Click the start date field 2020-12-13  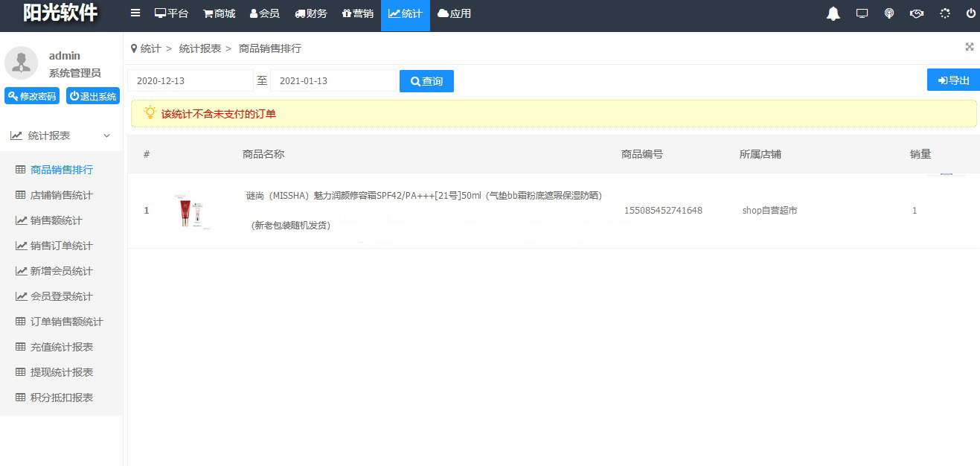point(190,80)
